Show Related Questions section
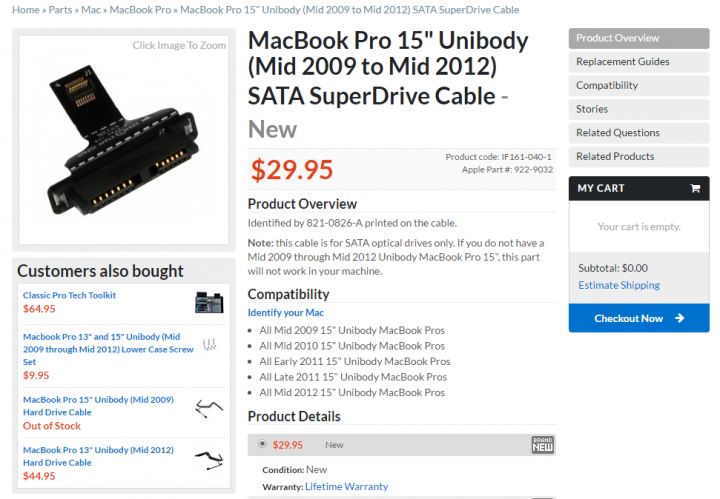Image resolution: width=720 pixels, height=499 pixels. [x=639, y=133]
